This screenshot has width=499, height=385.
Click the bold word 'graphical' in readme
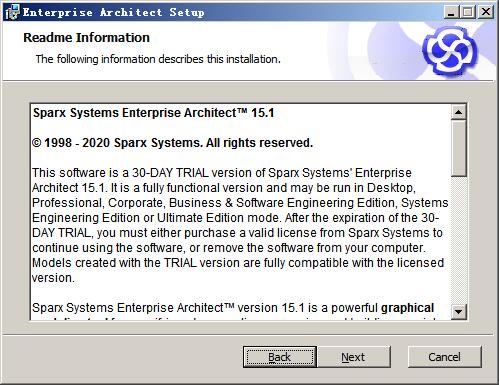pyautogui.click(x=407, y=308)
